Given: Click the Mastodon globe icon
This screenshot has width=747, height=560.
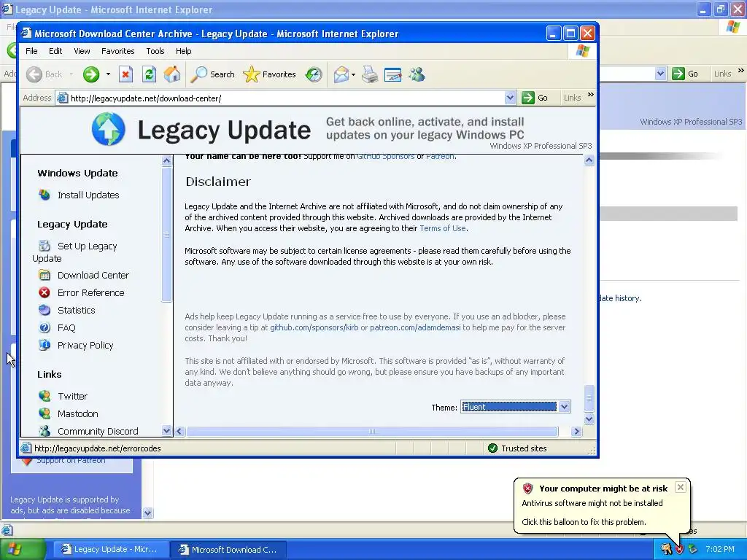Looking at the screenshot, I should pos(44,413).
